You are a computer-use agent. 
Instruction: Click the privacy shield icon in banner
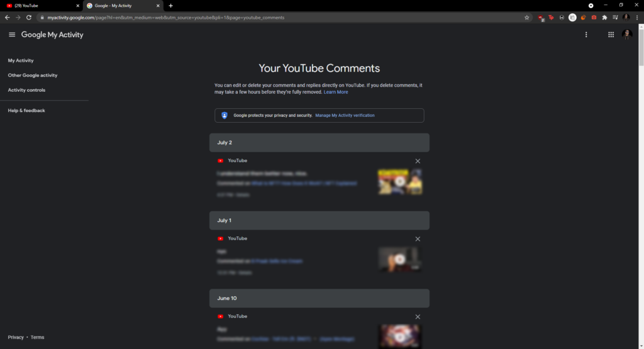pos(225,115)
